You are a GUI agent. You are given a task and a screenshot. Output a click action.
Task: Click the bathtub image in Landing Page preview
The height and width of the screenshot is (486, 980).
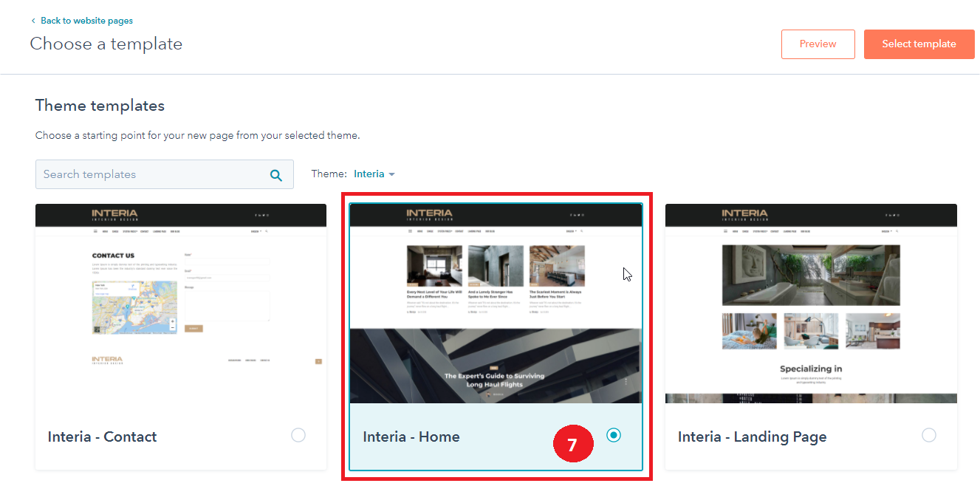point(811,275)
